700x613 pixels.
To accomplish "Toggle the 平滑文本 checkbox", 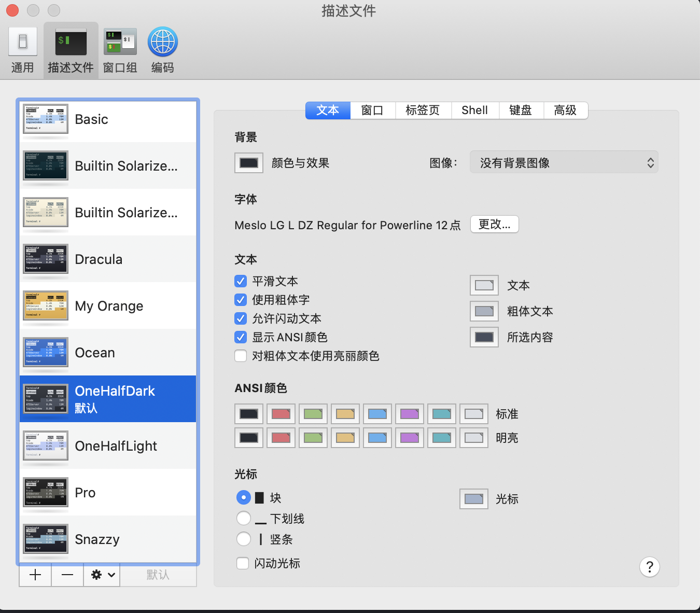I will pos(241,281).
